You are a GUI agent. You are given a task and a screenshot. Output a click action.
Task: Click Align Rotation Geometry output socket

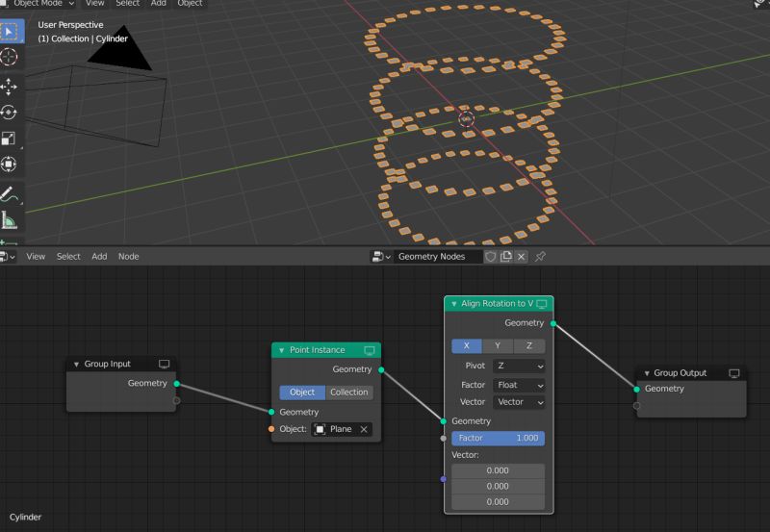click(x=553, y=324)
